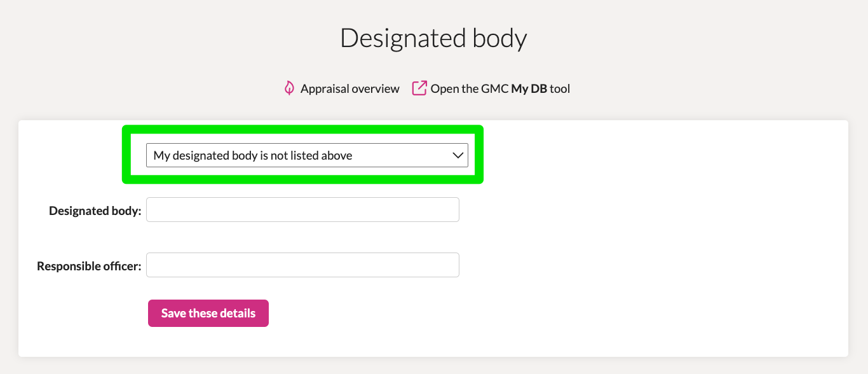Click the word "Save" on the pink button
Screen dimensions: 868x374
[173, 314]
